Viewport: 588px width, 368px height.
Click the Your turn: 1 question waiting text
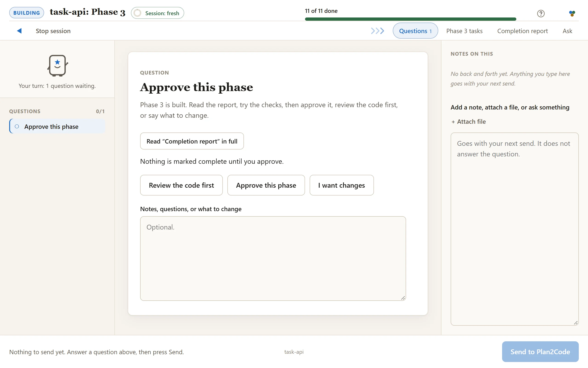pyautogui.click(x=57, y=86)
